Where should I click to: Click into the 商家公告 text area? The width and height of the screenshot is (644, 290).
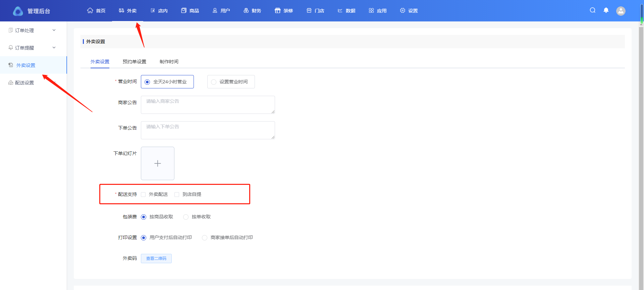click(208, 105)
